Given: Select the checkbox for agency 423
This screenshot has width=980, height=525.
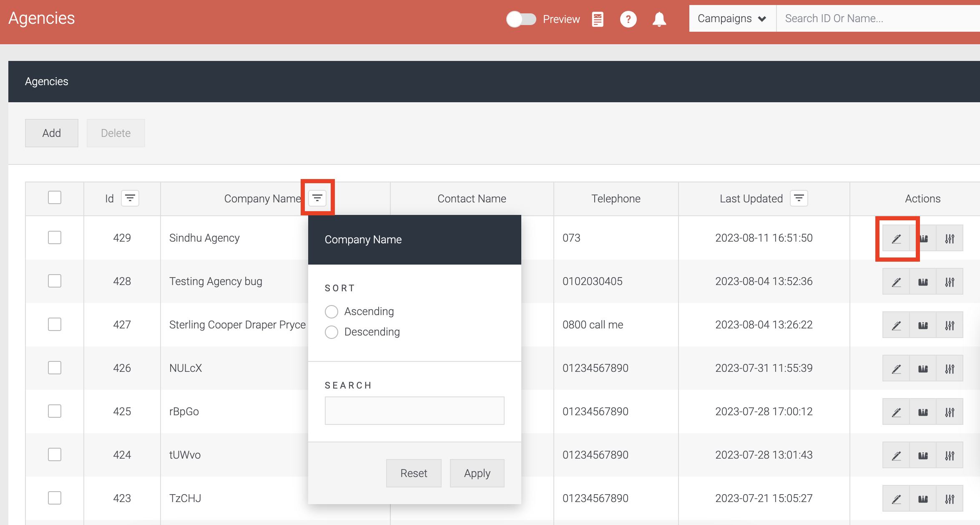Looking at the screenshot, I should [55, 498].
